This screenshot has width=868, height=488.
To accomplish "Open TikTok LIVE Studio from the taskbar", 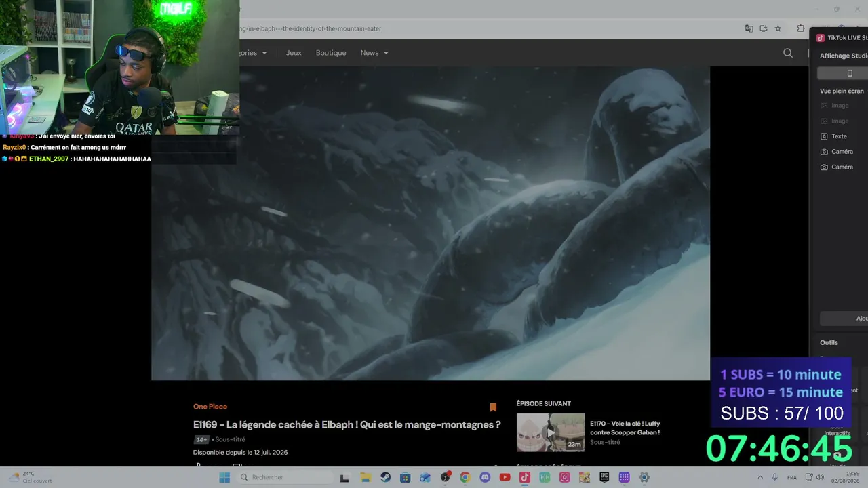I will 524,477.
